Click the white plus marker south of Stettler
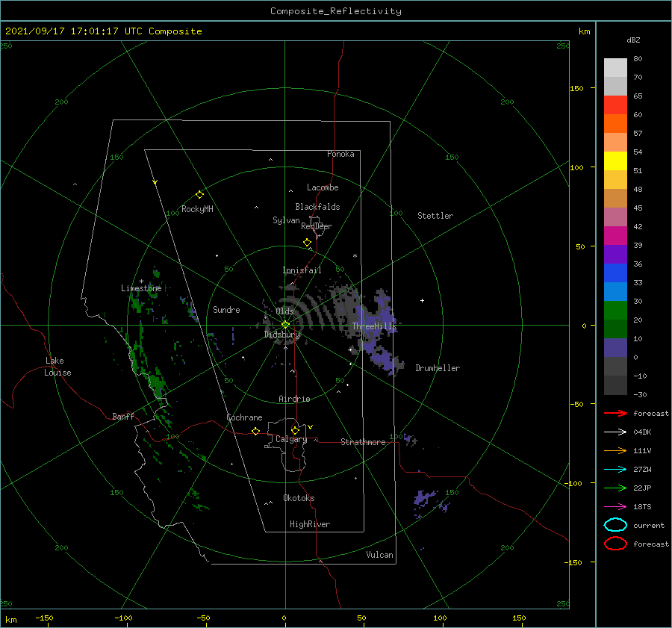Viewport: 672px width, 628px height. pos(422,300)
